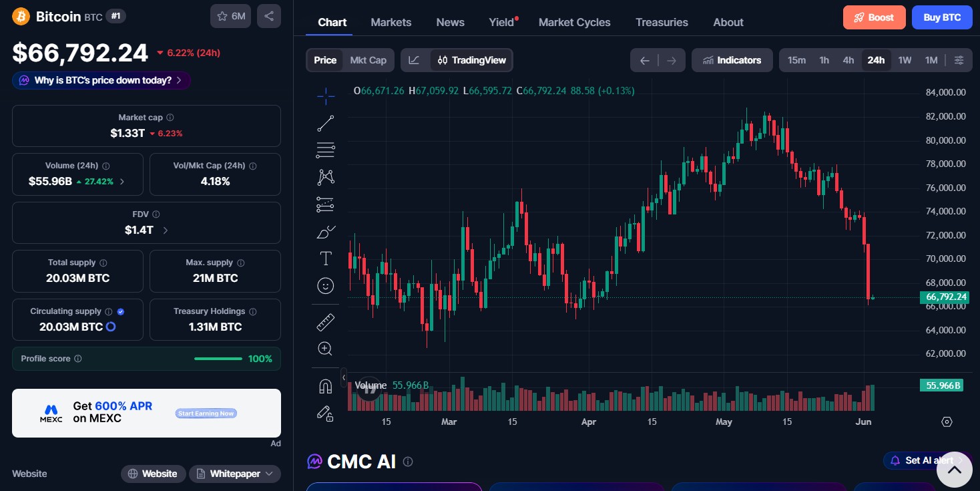Open the Treasuries tab
Image resolution: width=980 pixels, height=491 pixels.
pos(662,22)
